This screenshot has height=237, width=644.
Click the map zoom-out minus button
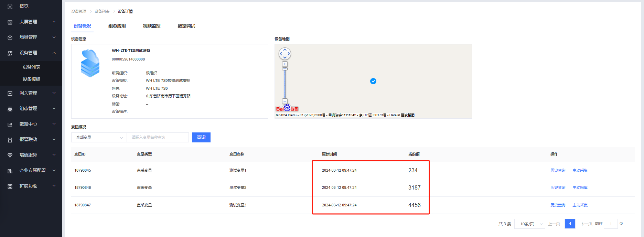[x=285, y=101]
